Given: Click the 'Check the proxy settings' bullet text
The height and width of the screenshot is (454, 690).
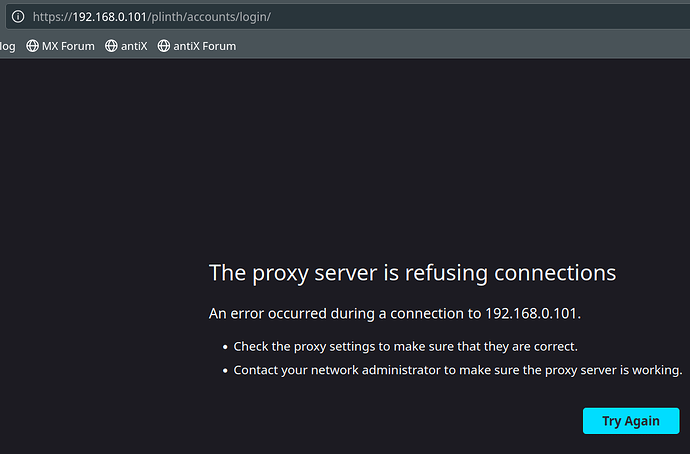Looking at the screenshot, I should (405, 346).
